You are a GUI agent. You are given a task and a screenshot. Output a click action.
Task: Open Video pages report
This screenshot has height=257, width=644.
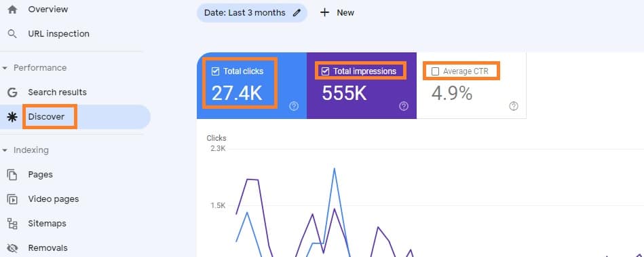click(x=54, y=199)
